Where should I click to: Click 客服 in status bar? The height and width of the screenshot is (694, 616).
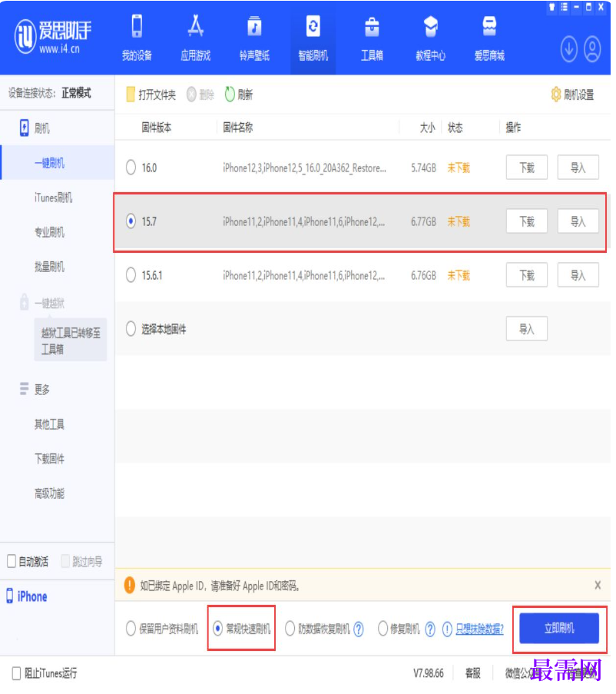472,674
